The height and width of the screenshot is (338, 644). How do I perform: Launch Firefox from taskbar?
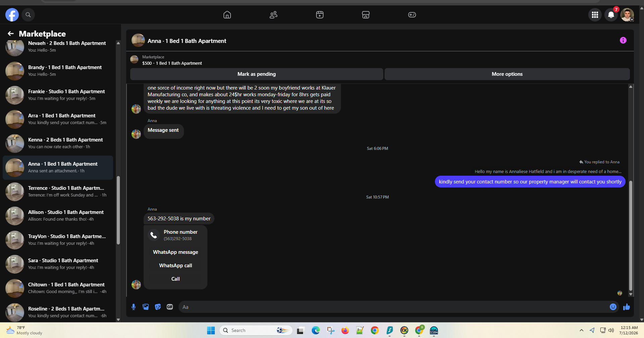[x=345, y=330]
